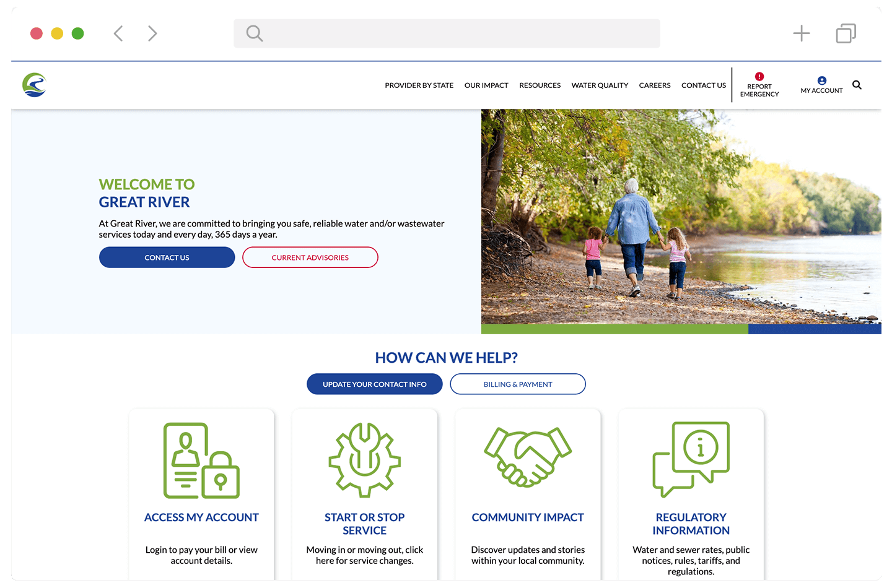Viewport: 892px width, 588px height.
Task: Open the Provider By State menu
Action: tap(419, 85)
